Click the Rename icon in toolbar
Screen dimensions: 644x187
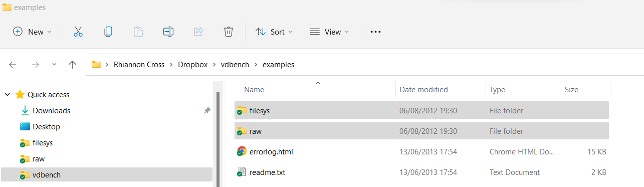tap(168, 32)
